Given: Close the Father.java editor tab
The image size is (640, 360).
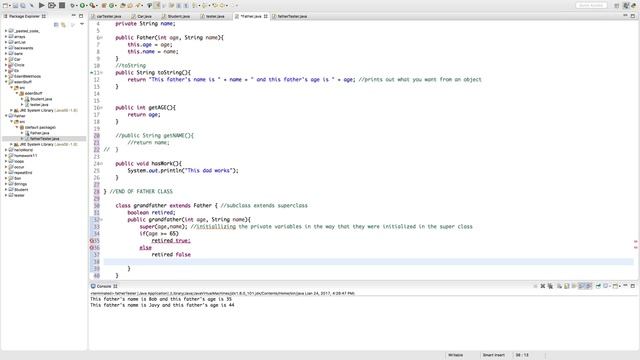Looking at the screenshot, I should click(266, 16).
